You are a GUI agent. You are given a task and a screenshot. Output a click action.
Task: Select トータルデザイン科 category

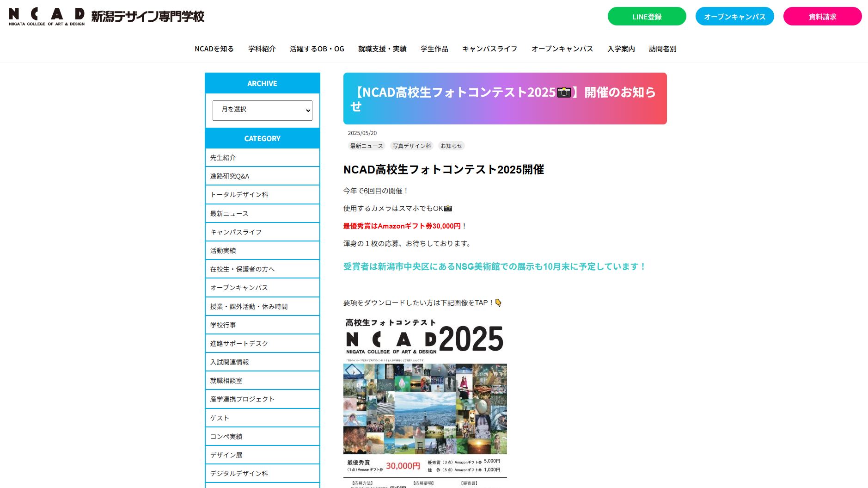(262, 195)
